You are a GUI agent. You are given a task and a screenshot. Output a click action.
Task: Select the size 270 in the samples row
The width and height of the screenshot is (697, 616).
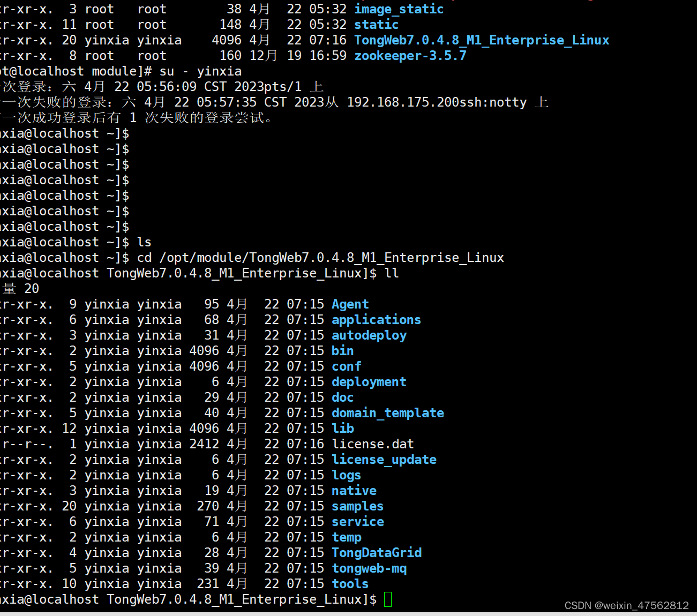tap(208, 506)
